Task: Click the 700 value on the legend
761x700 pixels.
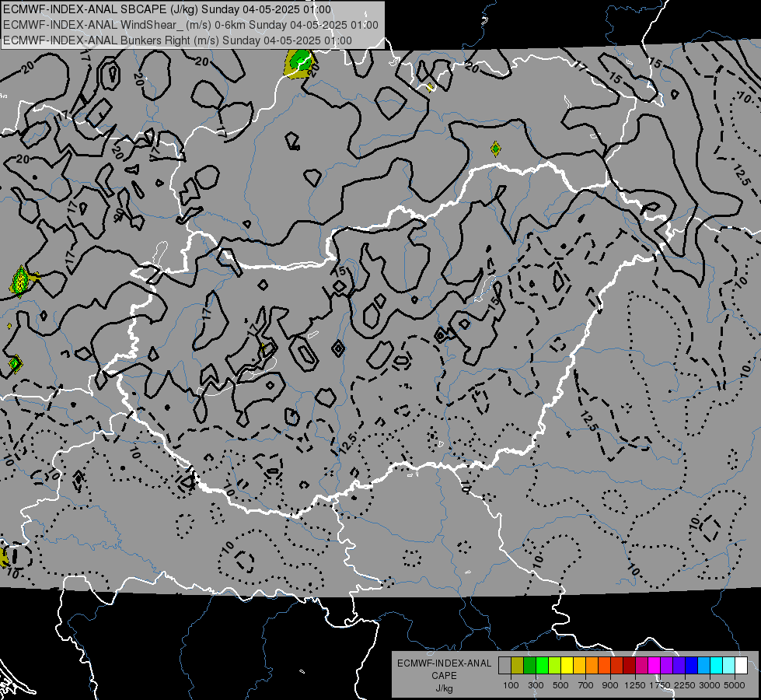Action: click(586, 685)
